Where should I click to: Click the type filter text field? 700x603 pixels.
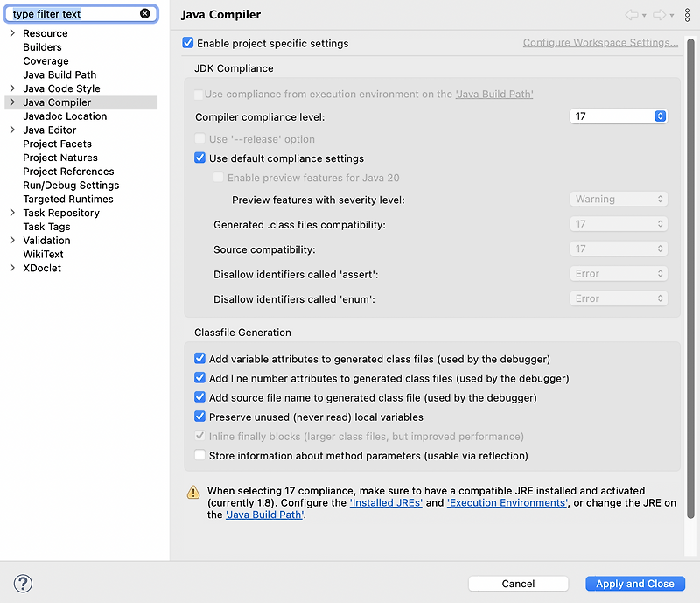pos(74,14)
